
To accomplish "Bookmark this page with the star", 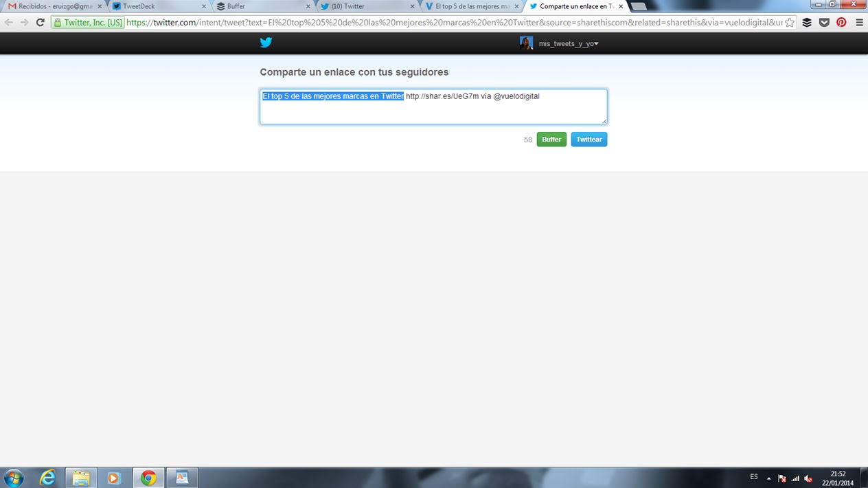I will [x=790, y=22].
